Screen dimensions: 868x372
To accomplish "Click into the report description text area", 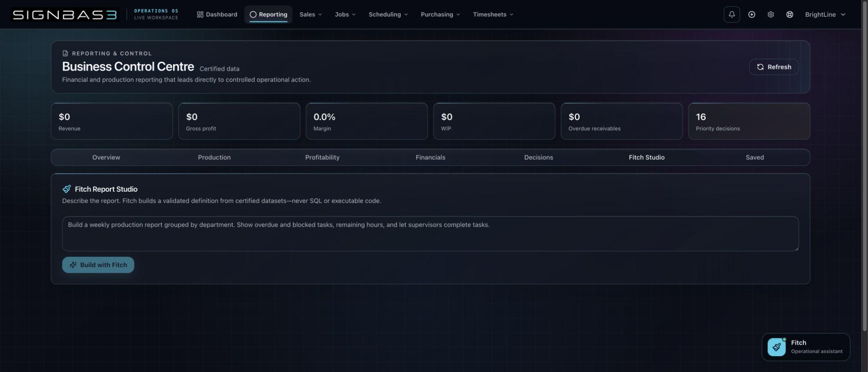I will tap(430, 234).
